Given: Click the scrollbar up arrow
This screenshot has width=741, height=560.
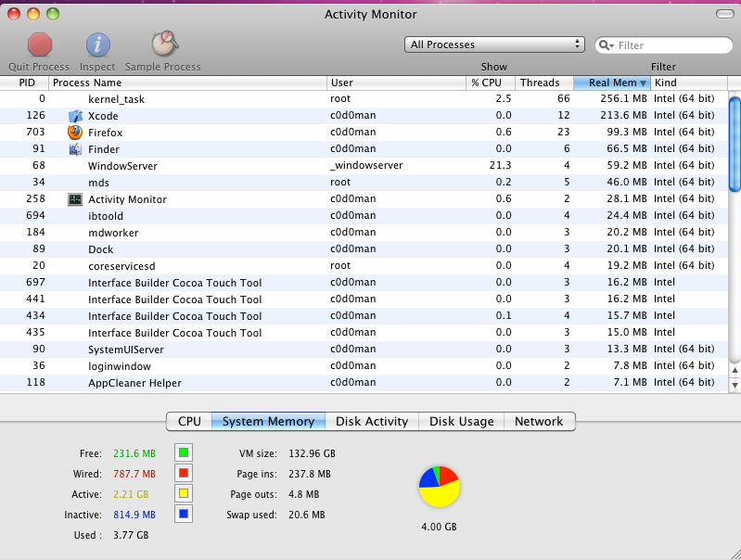Looking at the screenshot, I should coord(735,371).
